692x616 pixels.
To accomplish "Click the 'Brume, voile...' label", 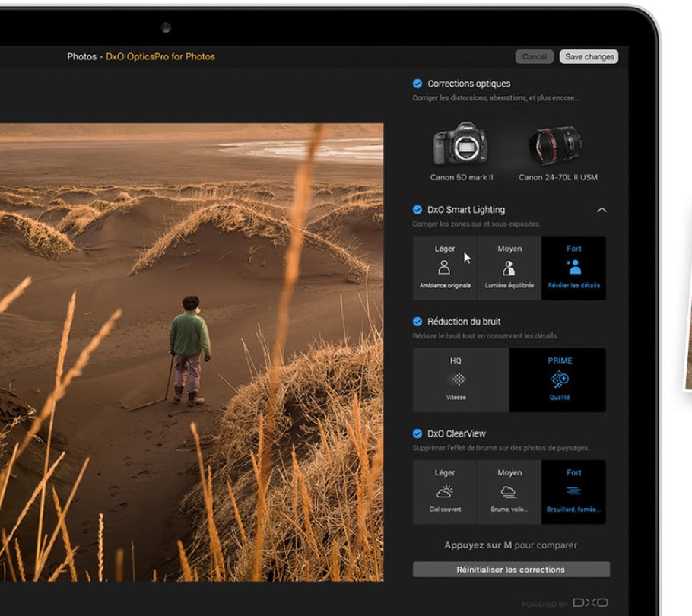I will (x=509, y=510).
